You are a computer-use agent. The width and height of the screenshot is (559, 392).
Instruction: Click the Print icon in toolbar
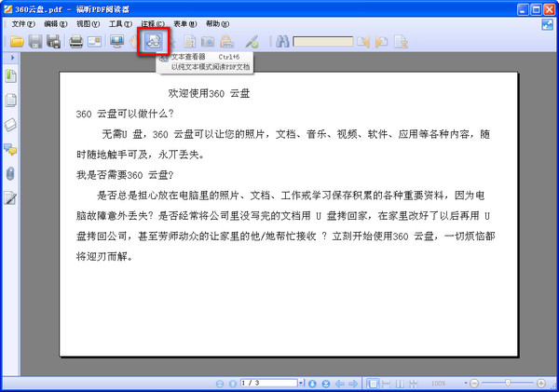click(76, 42)
